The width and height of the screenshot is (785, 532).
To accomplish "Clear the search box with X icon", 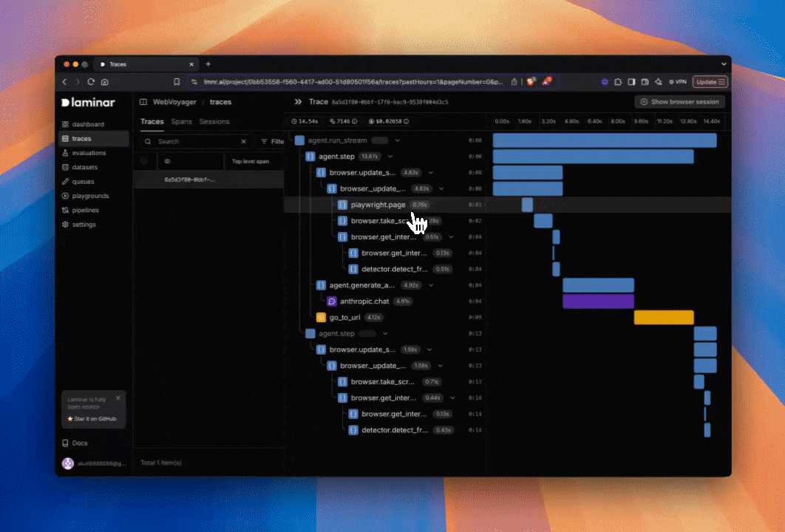I will click(243, 142).
